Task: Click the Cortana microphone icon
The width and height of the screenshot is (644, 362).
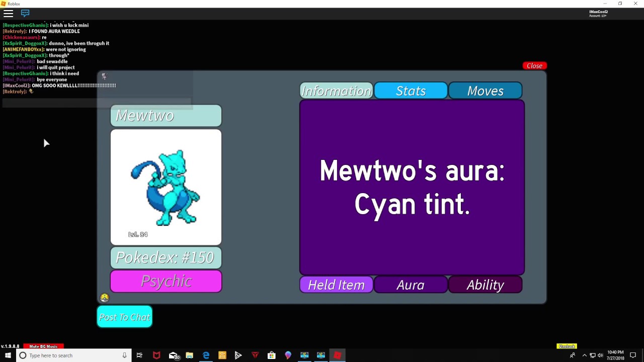Action: 124,355
